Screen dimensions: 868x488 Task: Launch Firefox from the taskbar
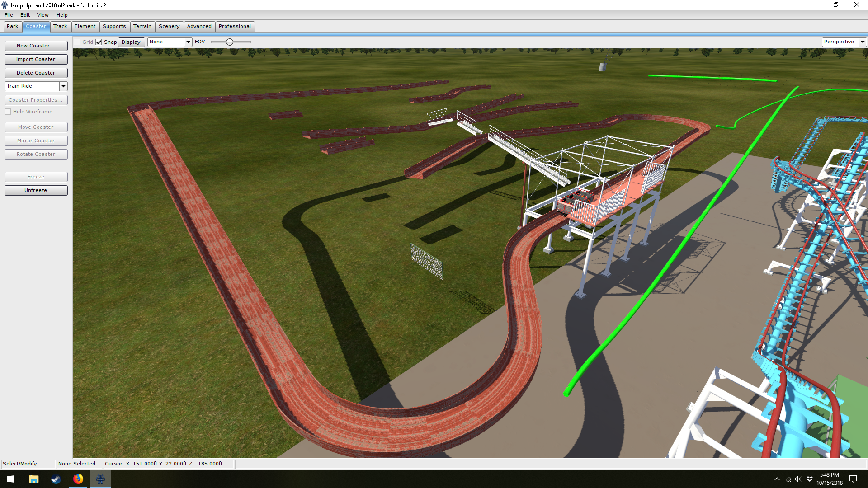coord(78,479)
